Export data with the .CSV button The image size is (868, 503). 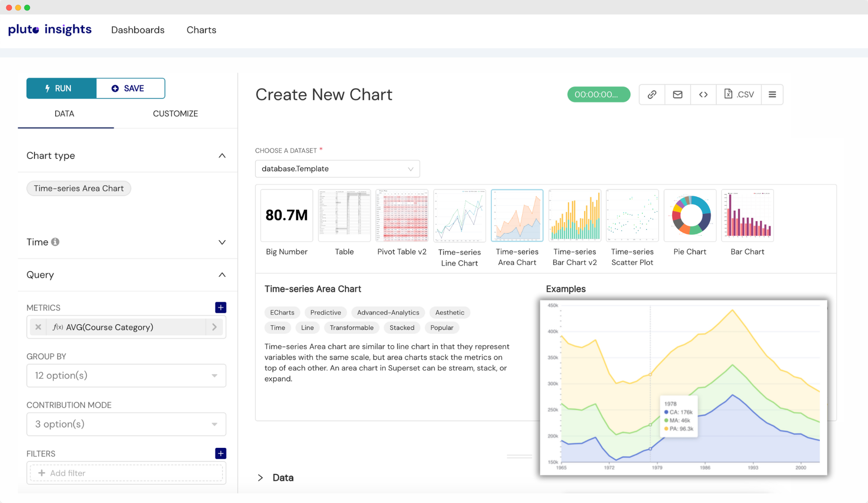[739, 95]
